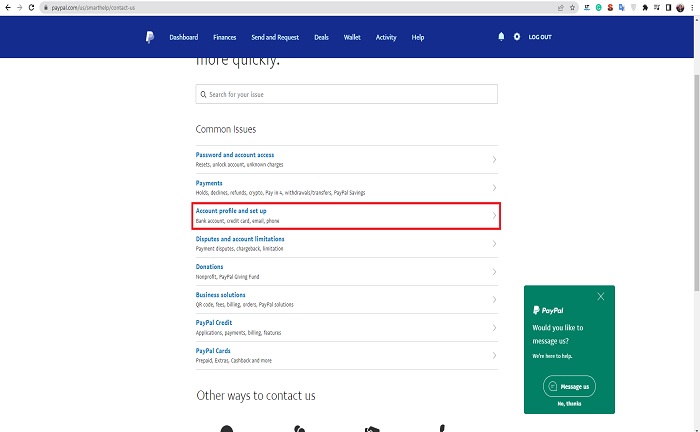Viewport: 700px width, 432px height.
Task: Close the message us popup
Action: tap(601, 296)
